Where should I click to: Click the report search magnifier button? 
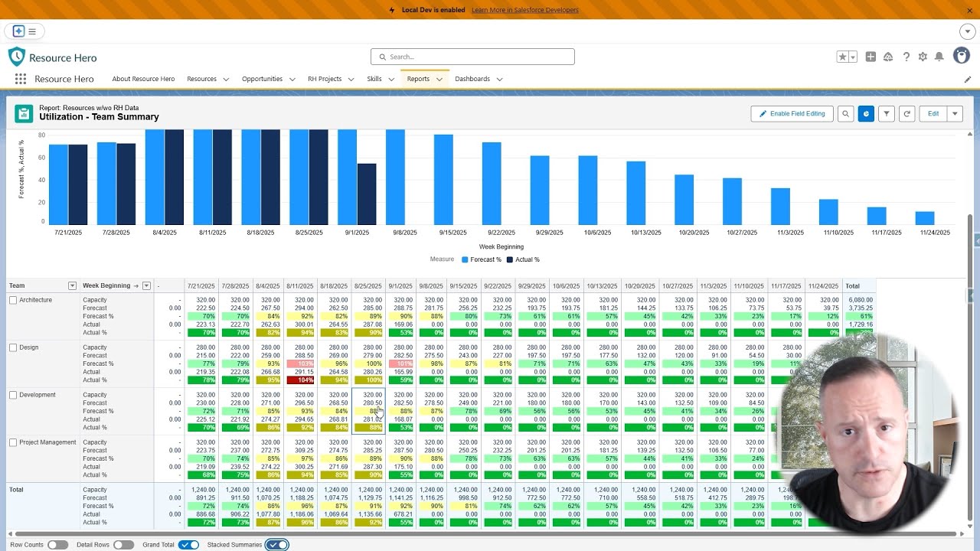[x=845, y=113]
